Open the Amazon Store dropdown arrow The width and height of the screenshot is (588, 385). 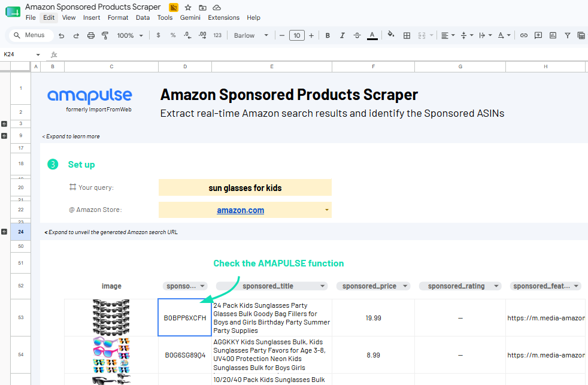pyautogui.click(x=326, y=210)
